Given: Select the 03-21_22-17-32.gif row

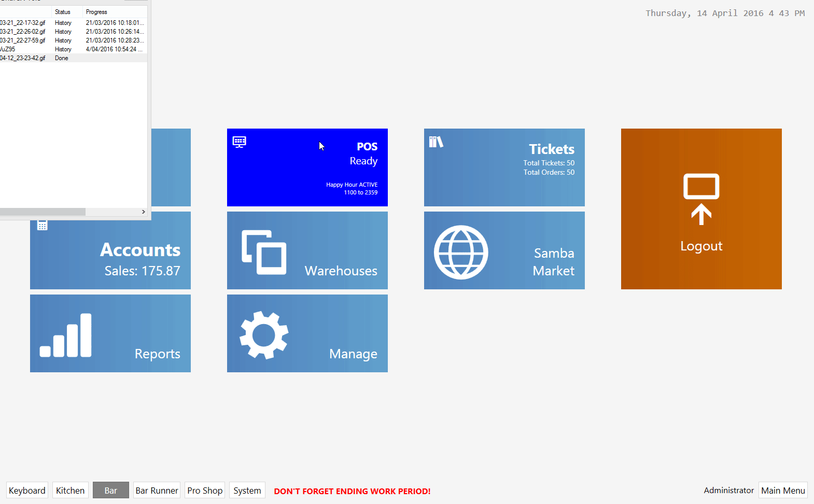Looking at the screenshot, I should tap(74, 23).
